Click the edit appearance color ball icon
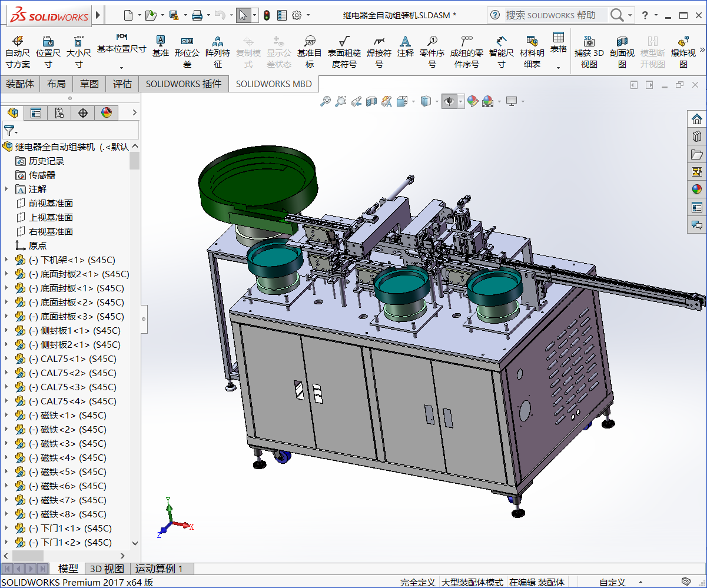The image size is (707, 588). [473, 102]
